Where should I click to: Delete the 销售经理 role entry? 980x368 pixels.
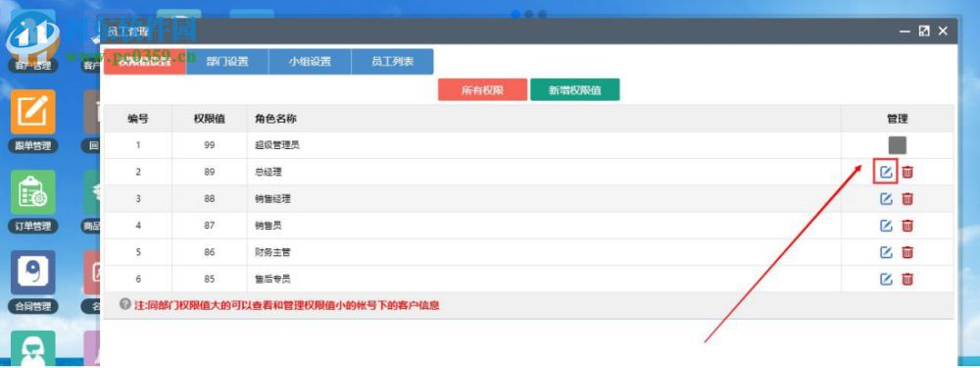(x=907, y=199)
